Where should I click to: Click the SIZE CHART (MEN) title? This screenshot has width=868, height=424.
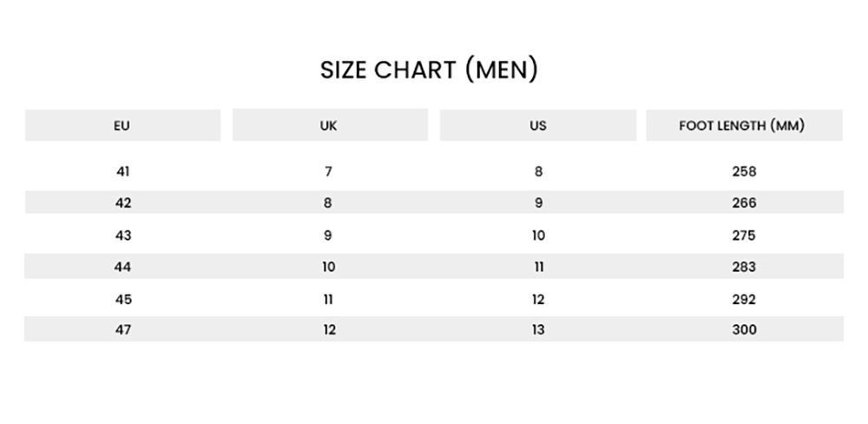pos(429,70)
